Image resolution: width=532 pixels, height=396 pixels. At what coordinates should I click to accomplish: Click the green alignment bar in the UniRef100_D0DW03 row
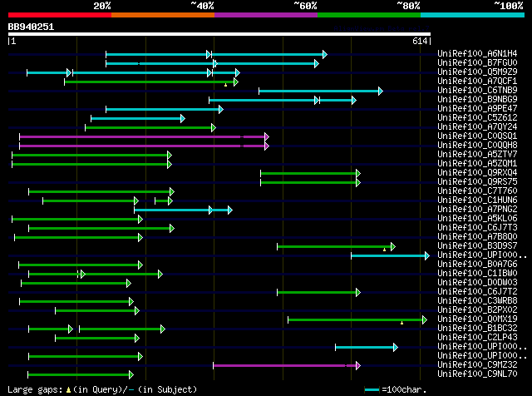[76, 283]
